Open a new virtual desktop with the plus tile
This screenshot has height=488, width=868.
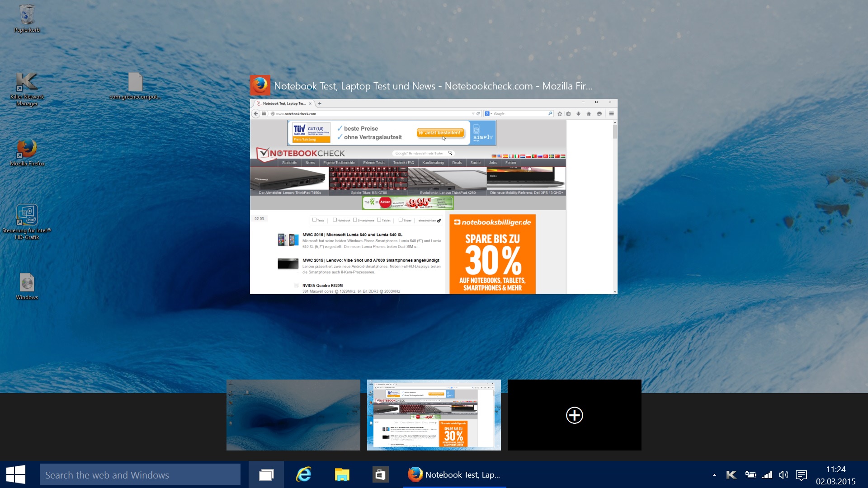pos(574,415)
